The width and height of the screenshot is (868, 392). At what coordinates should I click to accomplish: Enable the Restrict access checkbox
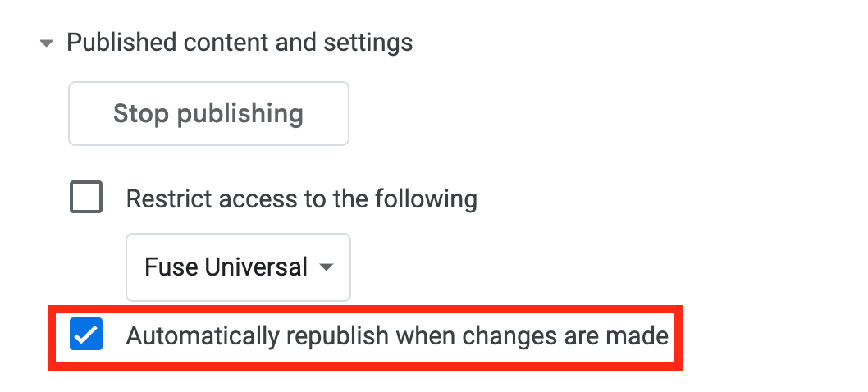pos(86,198)
